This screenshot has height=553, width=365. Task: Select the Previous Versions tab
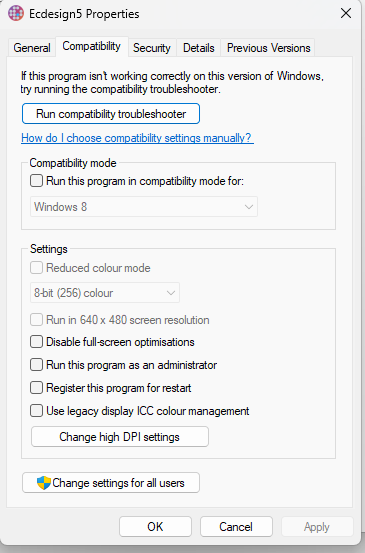[x=268, y=48]
